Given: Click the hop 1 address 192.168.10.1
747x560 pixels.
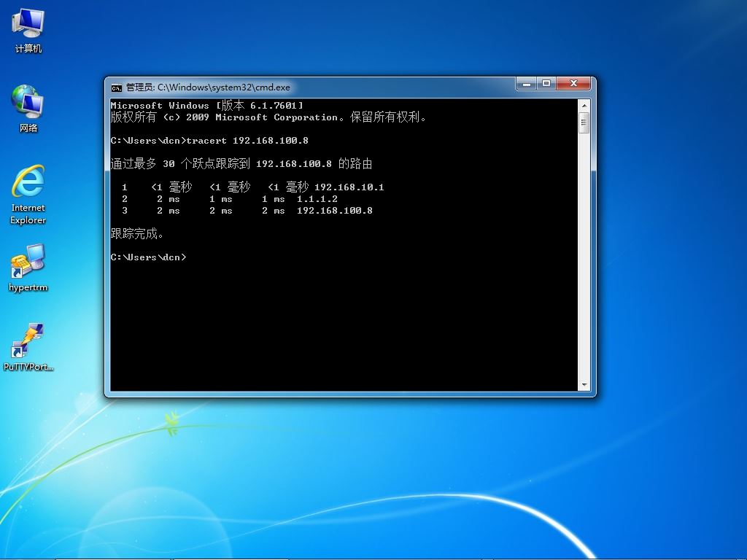Looking at the screenshot, I should coord(349,187).
